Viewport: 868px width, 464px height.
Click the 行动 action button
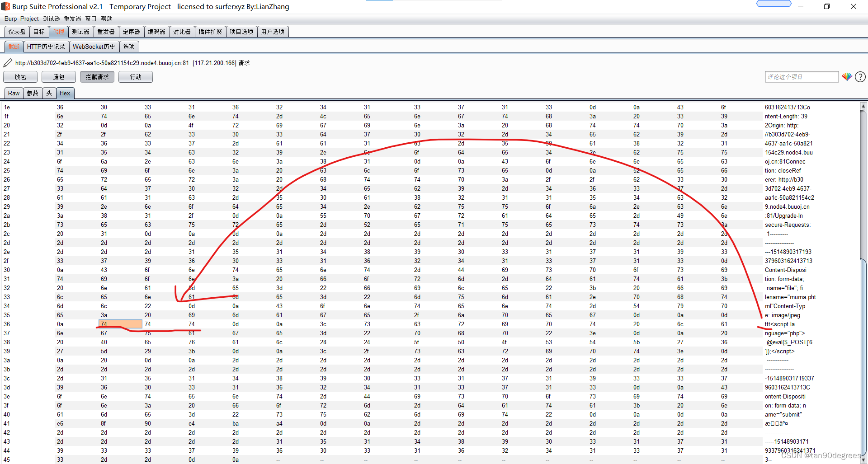point(136,77)
